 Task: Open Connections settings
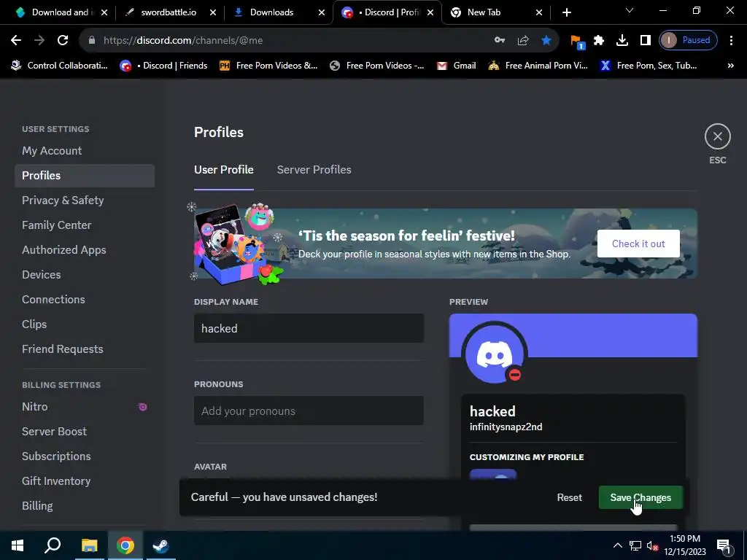coord(85,300)
